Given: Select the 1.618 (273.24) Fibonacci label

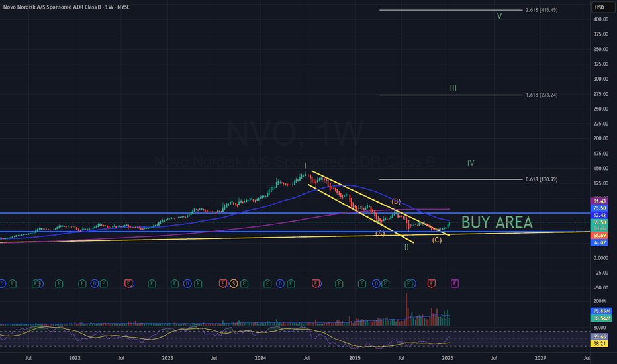Looking at the screenshot, I should coord(542,95).
